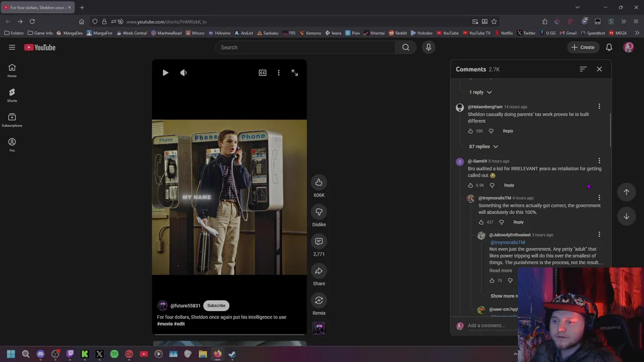The width and height of the screenshot is (644, 362).
Task: Open options for the @JaboodyEnthusiast reply
Action: coord(599,234)
